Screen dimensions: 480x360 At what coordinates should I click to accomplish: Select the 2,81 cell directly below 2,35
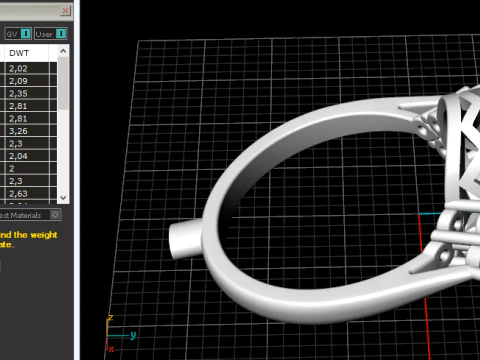27,106
